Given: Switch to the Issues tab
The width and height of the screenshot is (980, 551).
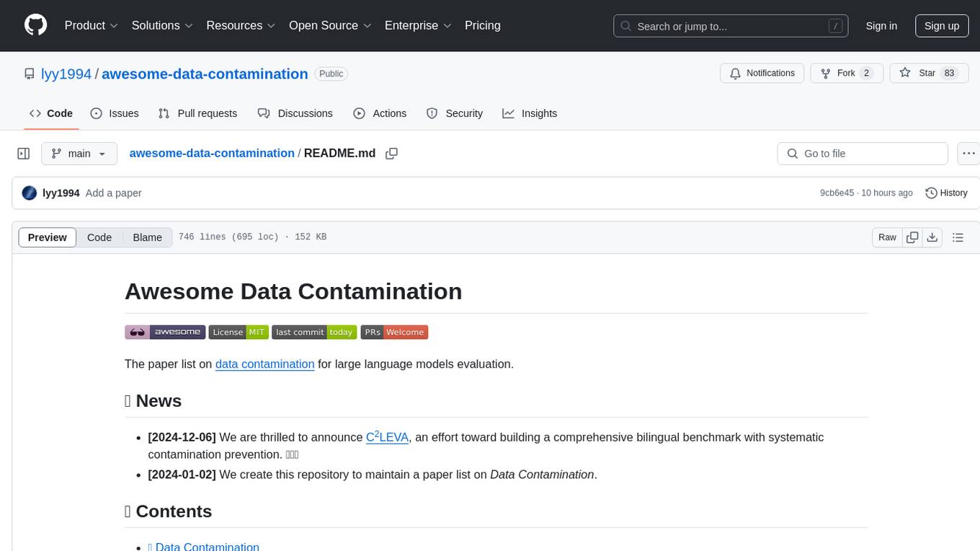Looking at the screenshot, I should tap(115, 113).
